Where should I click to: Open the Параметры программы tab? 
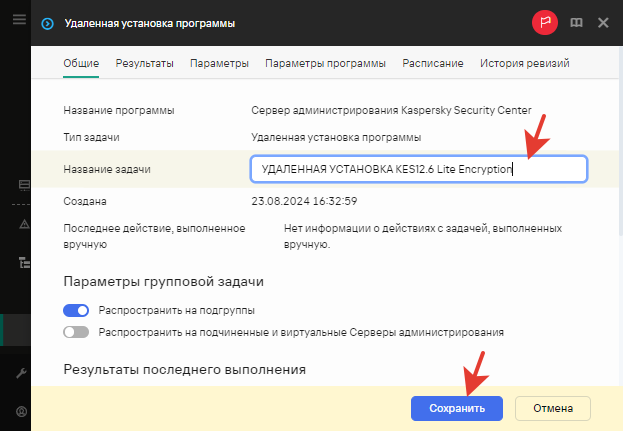point(325,63)
